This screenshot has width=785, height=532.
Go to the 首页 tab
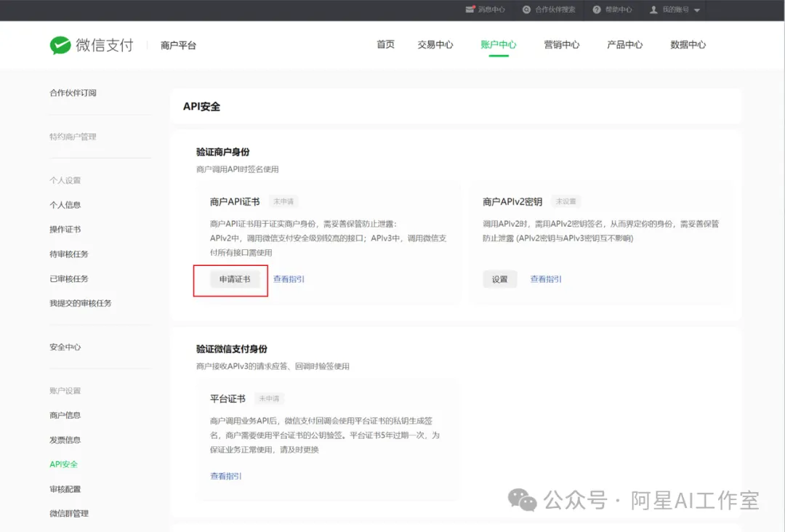click(x=385, y=44)
